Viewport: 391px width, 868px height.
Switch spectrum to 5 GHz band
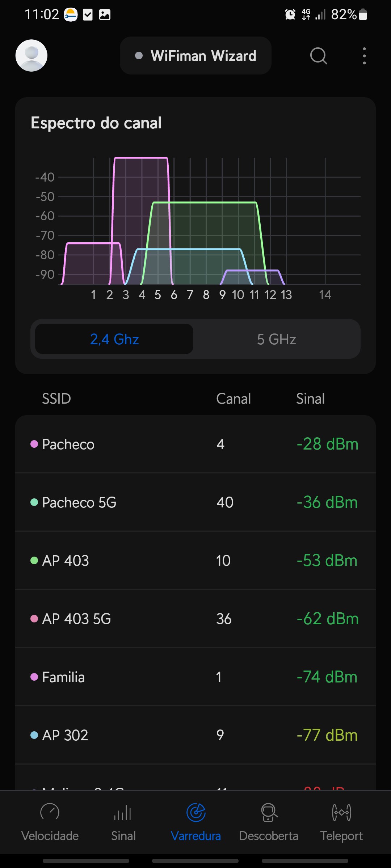(x=277, y=339)
